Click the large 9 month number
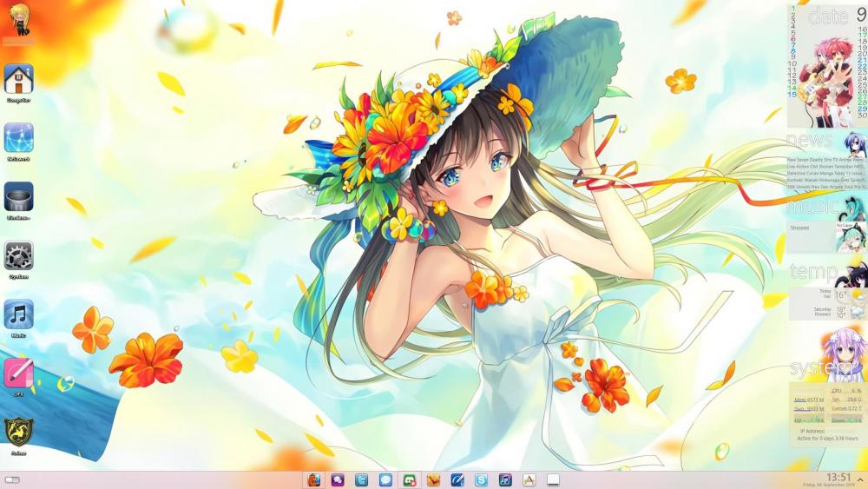The height and width of the screenshot is (489, 868). 863,16
